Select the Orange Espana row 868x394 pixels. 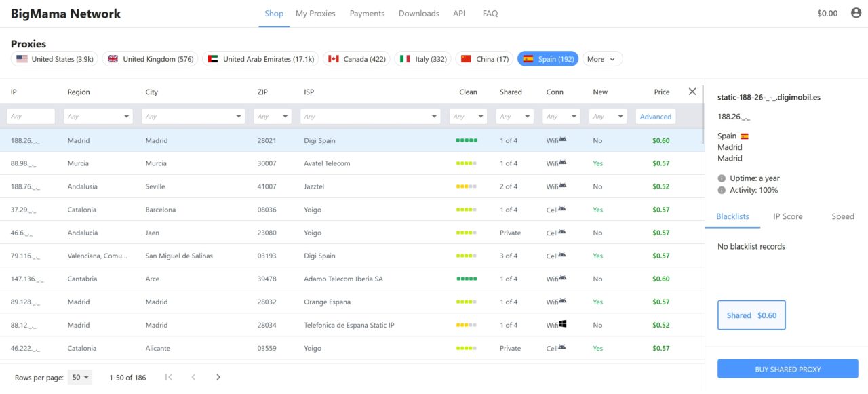click(x=351, y=302)
